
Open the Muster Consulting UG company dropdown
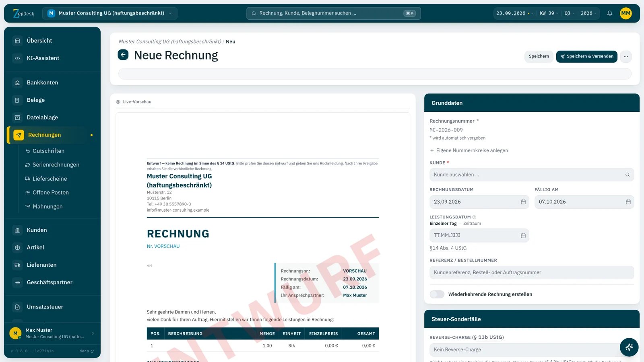click(109, 13)
